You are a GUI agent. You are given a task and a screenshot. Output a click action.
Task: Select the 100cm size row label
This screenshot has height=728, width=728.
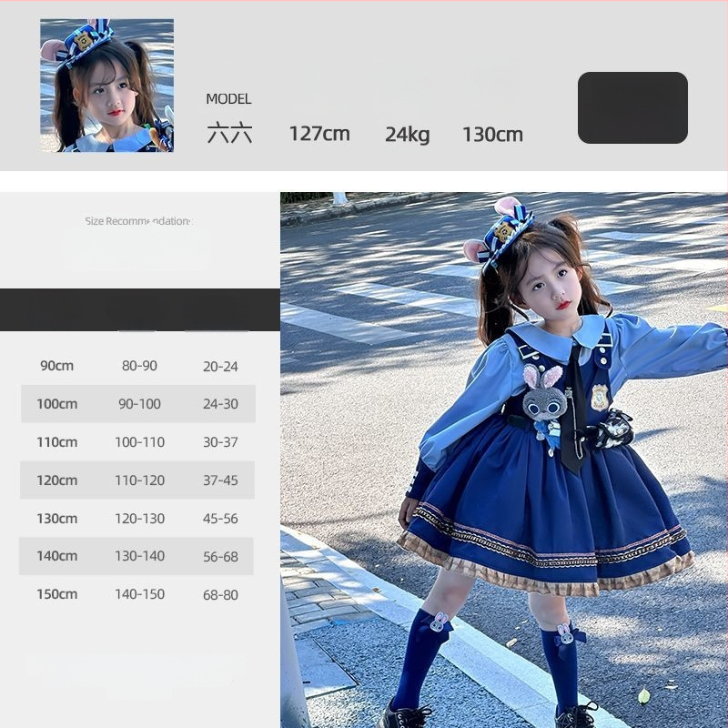pos(56,404)
